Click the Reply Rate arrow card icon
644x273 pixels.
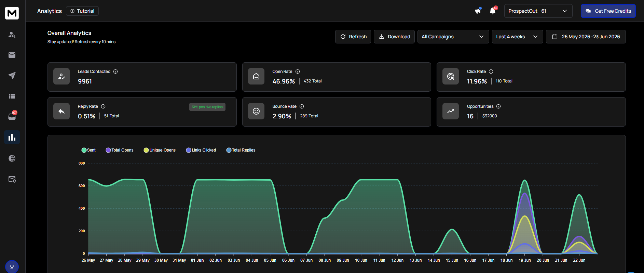(61, 111)
